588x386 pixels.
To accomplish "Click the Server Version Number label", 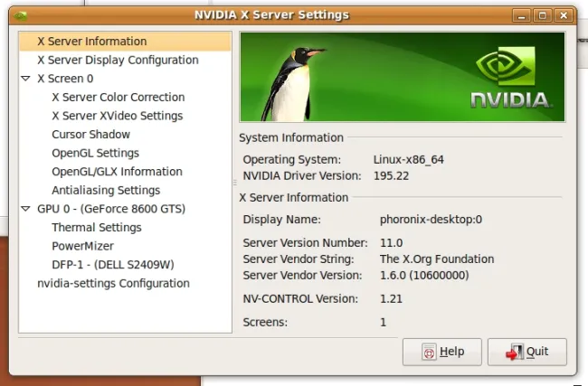I will click(x=305, y=243).
